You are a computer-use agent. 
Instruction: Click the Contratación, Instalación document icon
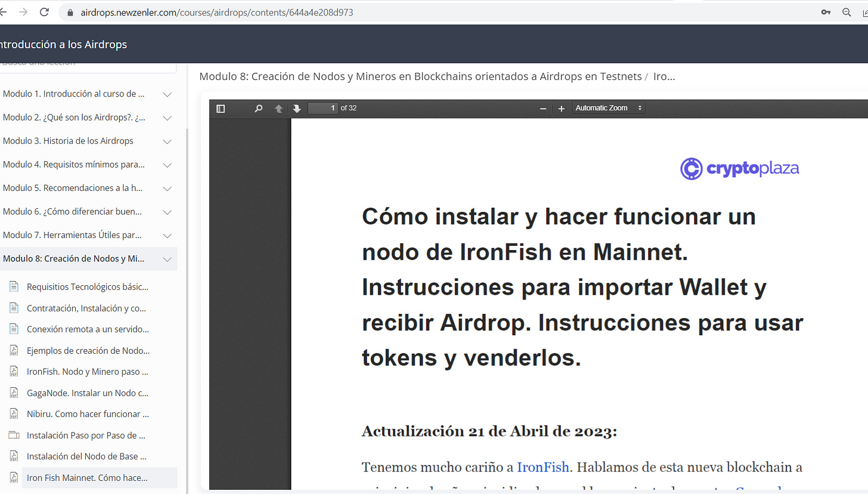pyautogui.click(x=14, y=308)
